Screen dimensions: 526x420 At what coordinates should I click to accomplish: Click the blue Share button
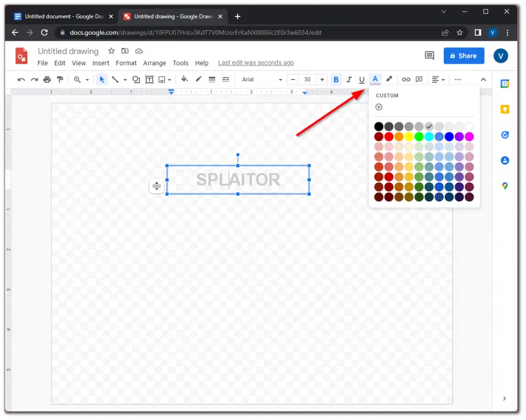(x=463, y=55)
